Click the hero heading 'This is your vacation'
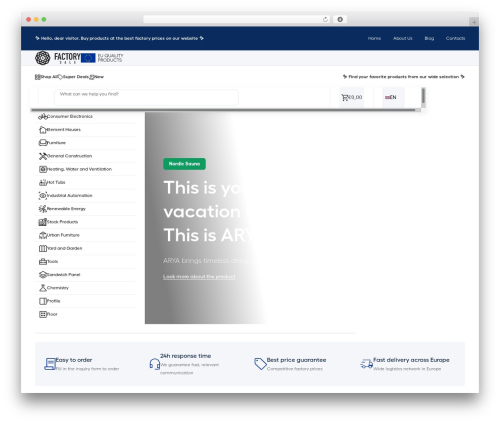 (x=207, y=212)
